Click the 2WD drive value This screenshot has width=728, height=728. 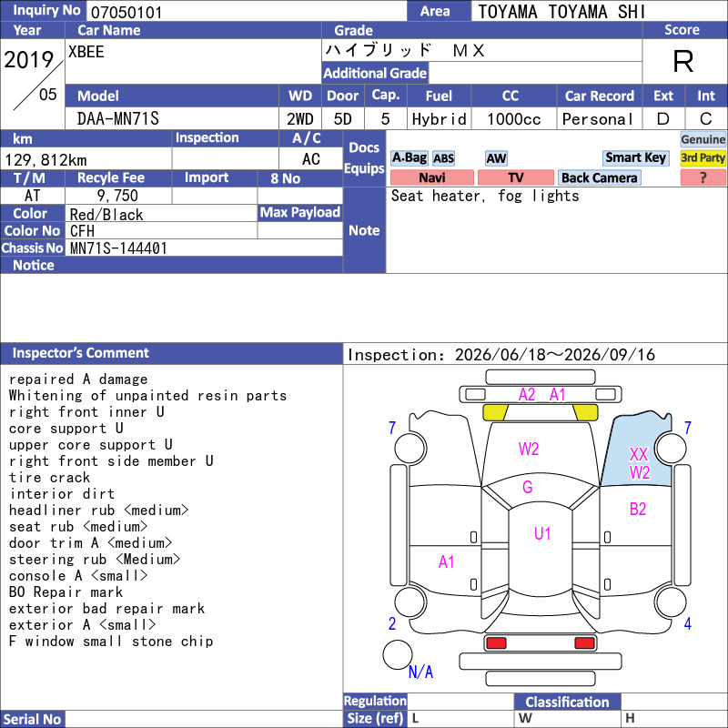300,119
